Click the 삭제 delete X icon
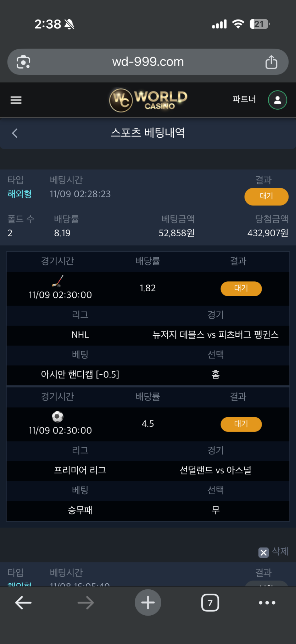Image resolution: width=296 pixels, height=644 pixels. pyautogui.click(x=263, y=552)
